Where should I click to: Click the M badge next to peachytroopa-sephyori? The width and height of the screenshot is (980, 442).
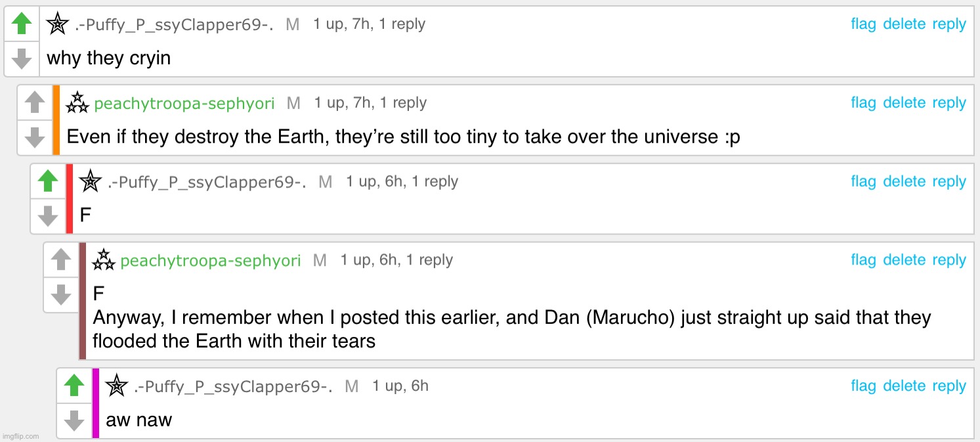coord(293,102)
